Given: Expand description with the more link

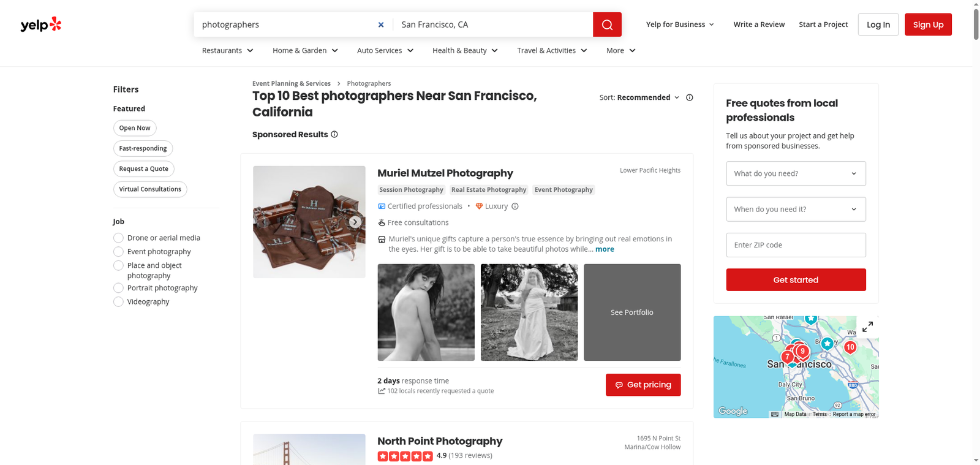Looking at the screenshot, I should click(x=605, y=249).
